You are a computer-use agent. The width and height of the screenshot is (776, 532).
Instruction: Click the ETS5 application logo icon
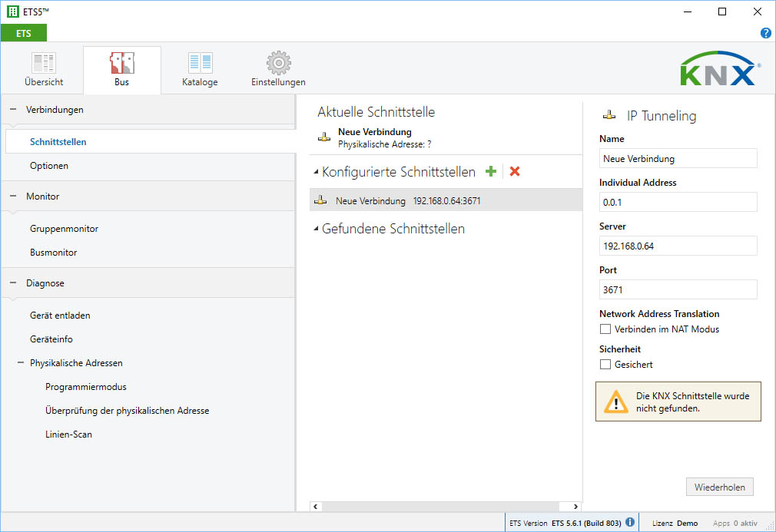pos(13,12)
